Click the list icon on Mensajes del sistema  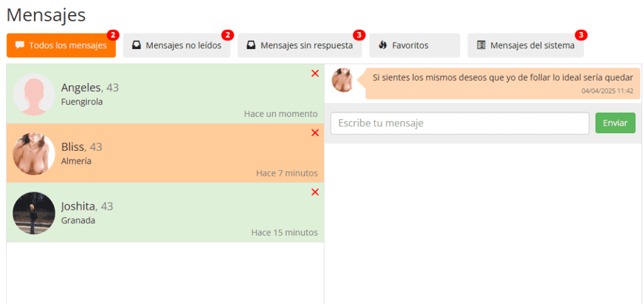(x=481, y=45)
